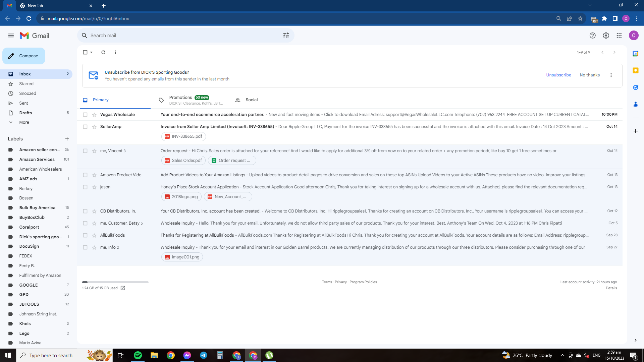
Task: Bookmark this page star icon
Action: click(x=580, y=18)
